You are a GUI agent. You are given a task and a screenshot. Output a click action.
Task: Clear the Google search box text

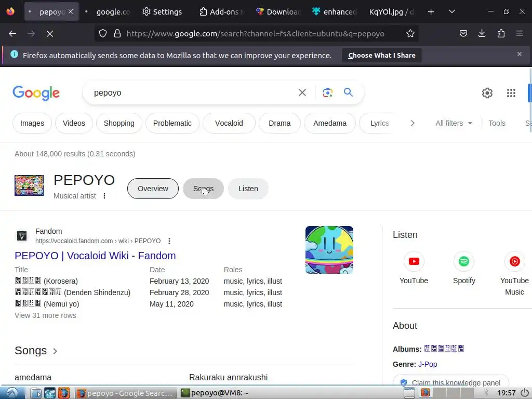[x=302, y=92]
